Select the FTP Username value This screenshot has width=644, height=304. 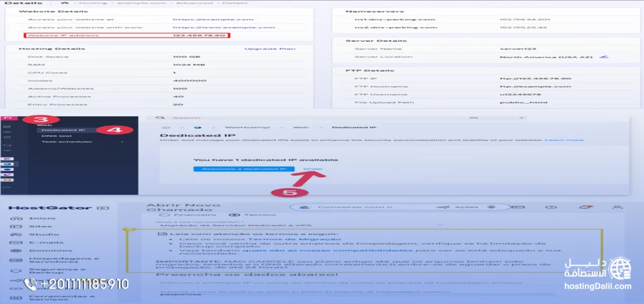pyautogui.click(x=520, y=94)
